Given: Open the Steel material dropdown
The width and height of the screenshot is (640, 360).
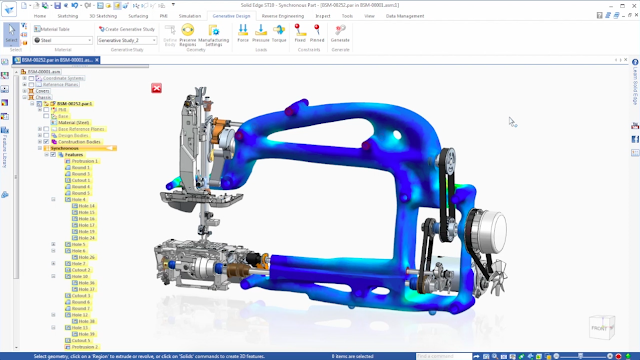Looking at the screenshot, I should click(62, 40).
